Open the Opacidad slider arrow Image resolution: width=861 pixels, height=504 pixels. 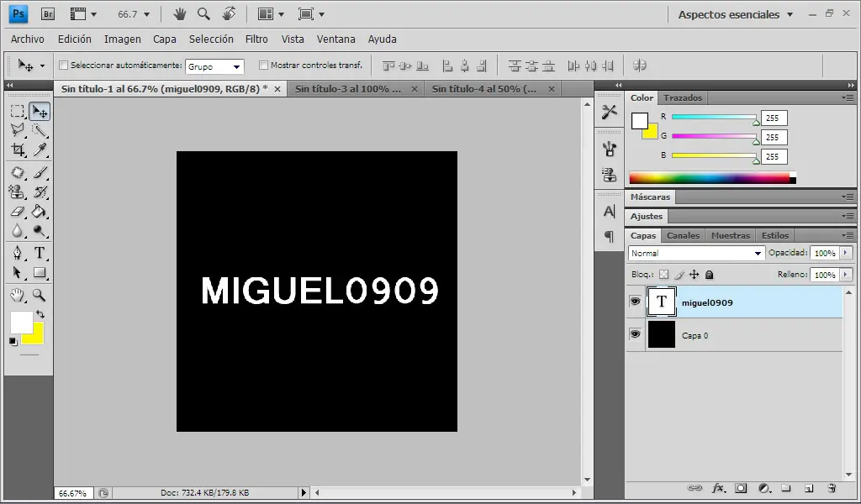(846, 253)
